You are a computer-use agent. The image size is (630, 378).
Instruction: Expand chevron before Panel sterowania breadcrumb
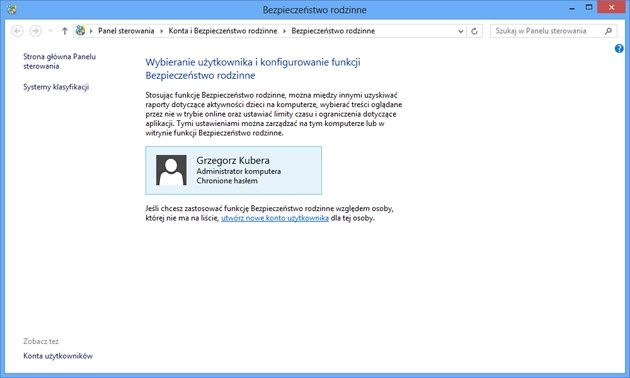click(91, 31)
